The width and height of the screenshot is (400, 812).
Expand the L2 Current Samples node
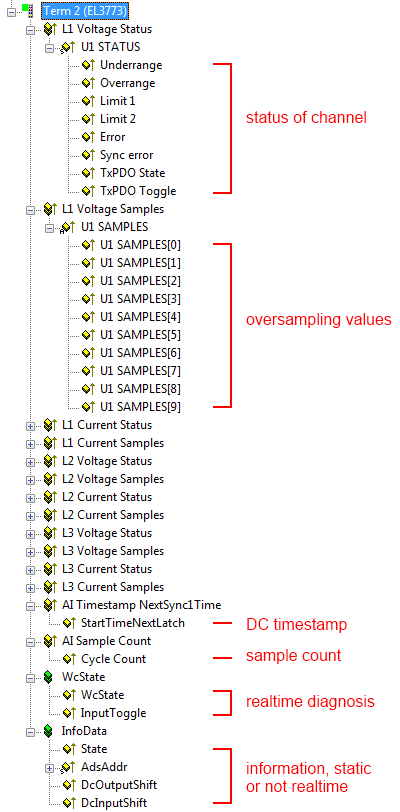tap(30, 516)
